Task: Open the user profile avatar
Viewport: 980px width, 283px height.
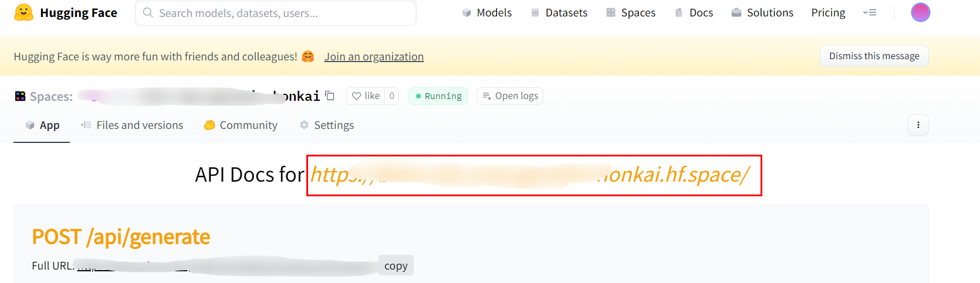Action: (x=920, y=12)
